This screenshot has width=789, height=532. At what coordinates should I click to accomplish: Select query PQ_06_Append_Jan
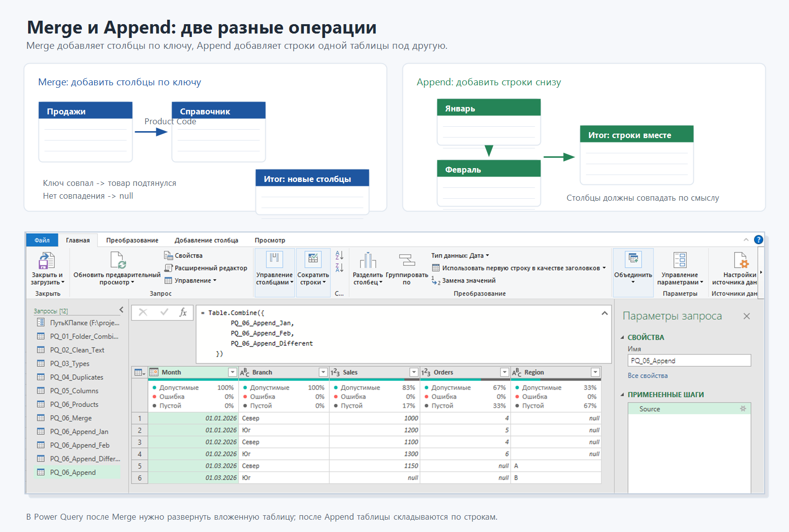pyautogui.click(x=78, y=431)
